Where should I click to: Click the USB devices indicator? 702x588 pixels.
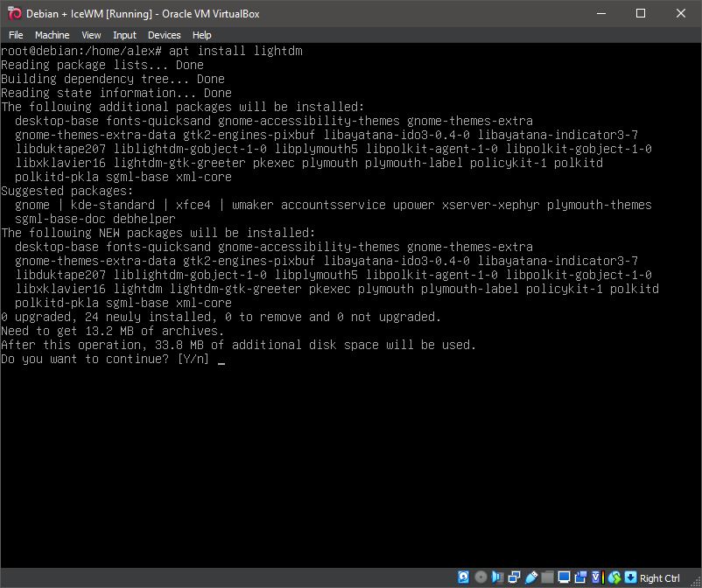coord(530,577)
